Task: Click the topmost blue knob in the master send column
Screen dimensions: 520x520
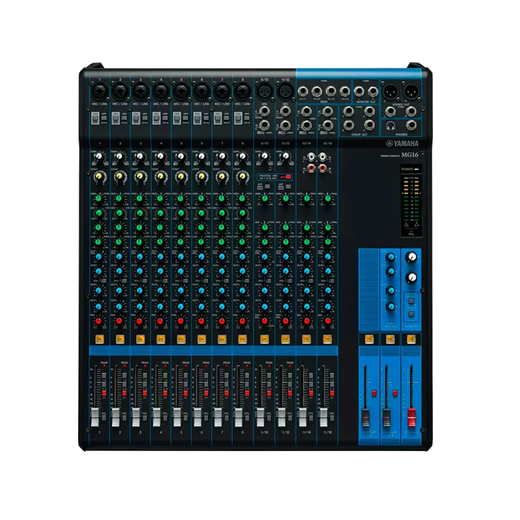Action: [390, 257]
